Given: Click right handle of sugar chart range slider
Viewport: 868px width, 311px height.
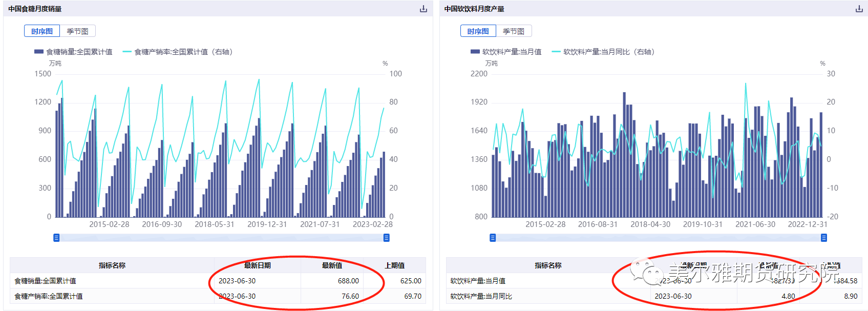Looking at the screenshot, I should pyautogui.click(x=387, y=238).
